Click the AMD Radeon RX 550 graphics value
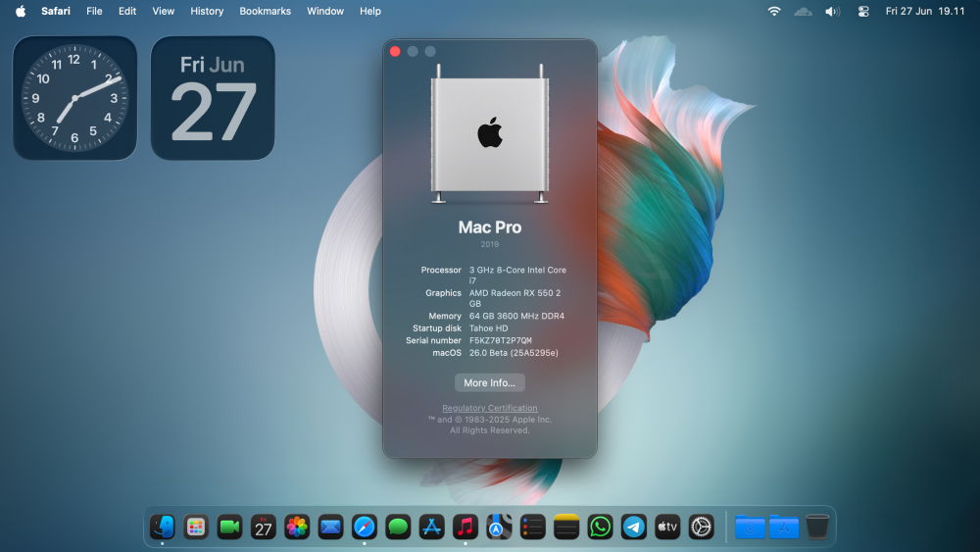The width and height of the screenshot is (980, 552). 515,298
